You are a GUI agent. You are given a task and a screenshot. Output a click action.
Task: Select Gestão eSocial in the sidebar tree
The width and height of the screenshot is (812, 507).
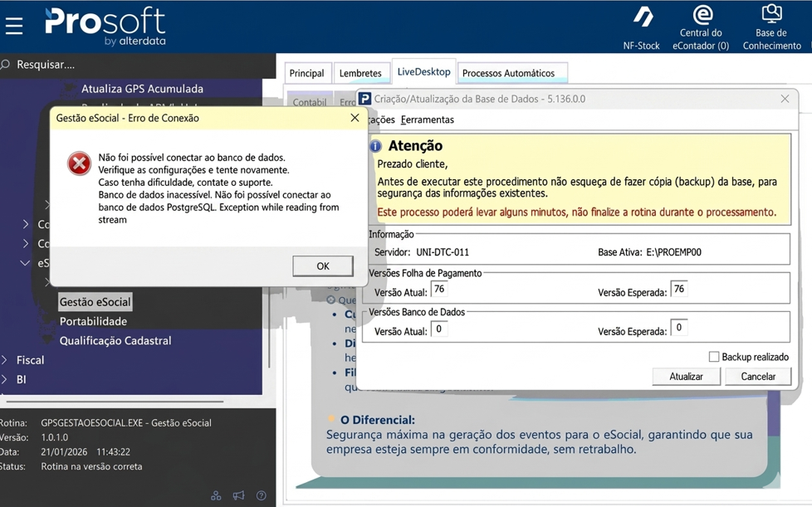click(x=95, y=302)
